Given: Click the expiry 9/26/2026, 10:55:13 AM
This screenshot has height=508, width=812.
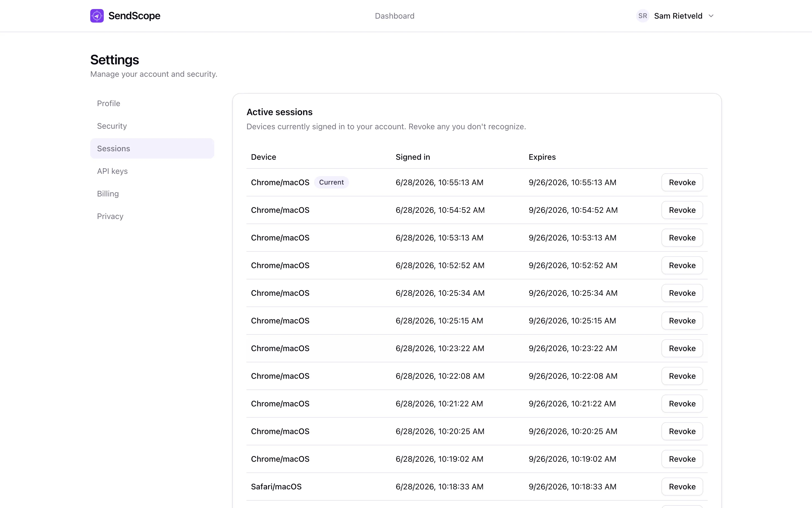Looking at the screenshot, I should 572,182.
